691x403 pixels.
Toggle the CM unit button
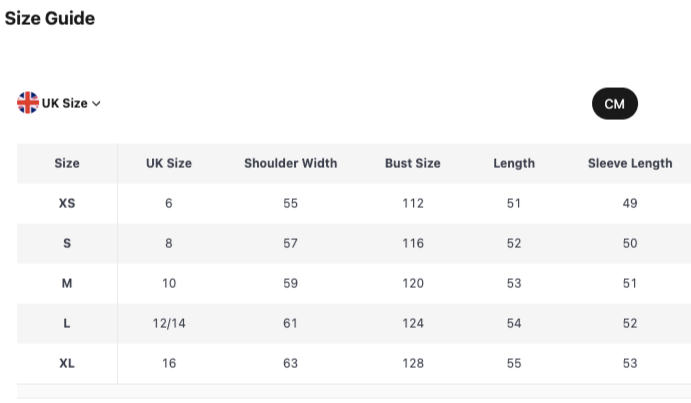614,104
